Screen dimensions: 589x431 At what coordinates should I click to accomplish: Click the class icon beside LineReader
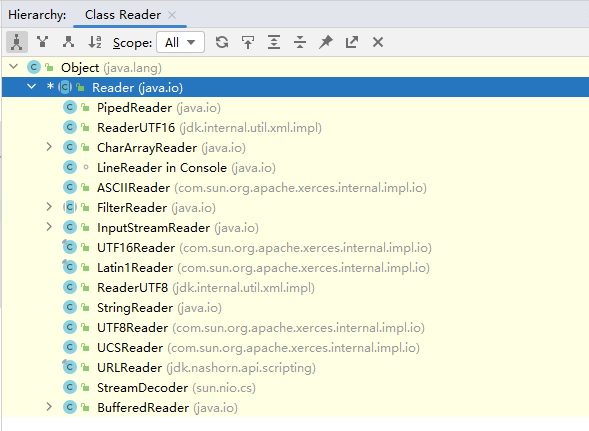click(70, 167)
